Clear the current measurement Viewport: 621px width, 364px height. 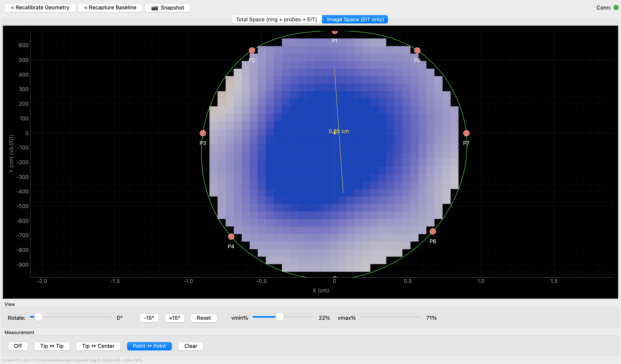tap(190, 346)
